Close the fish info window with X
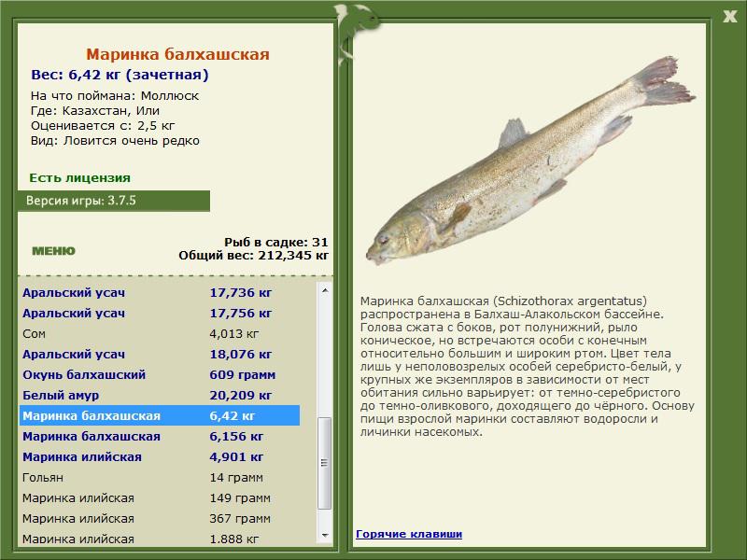Image resolution: width=747 pixels, height=560 pixels. (x=729, y=17)
